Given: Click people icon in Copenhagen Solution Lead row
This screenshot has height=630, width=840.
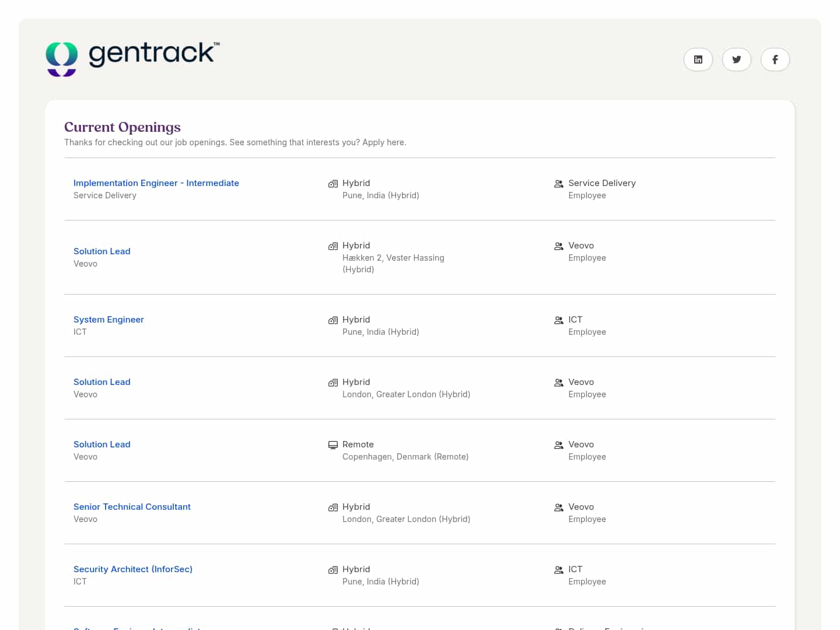Looking at the screenshot, I should 559,445.
